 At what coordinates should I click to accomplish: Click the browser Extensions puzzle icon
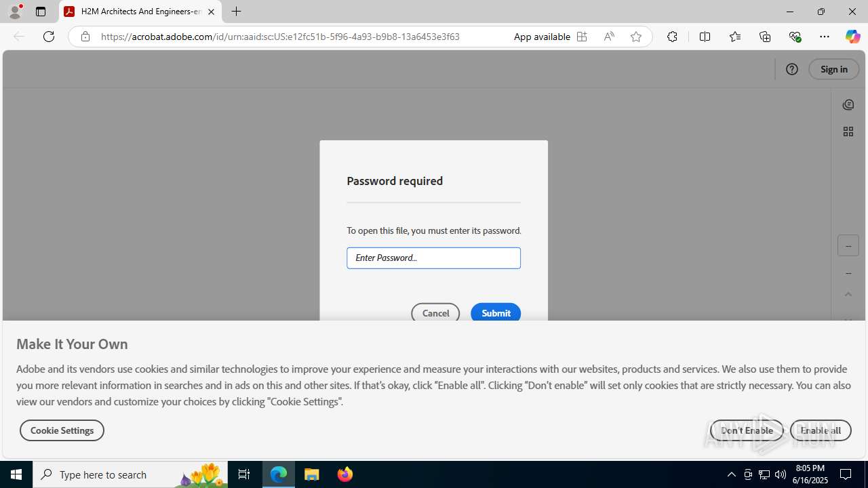coord(672,37)
